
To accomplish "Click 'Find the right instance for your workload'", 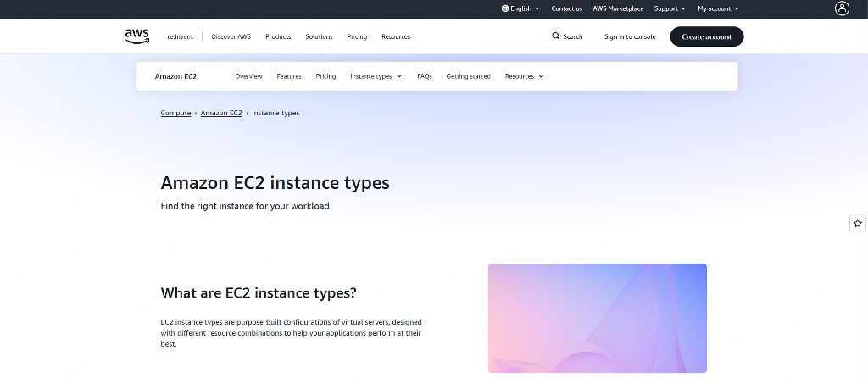I will [x=245, y=206].
